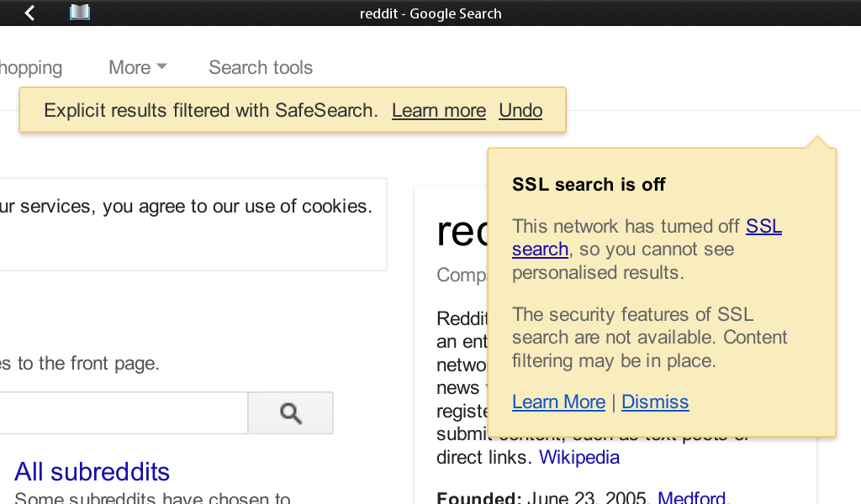Click the SSL search is off heading
This screenshot has height=504, width=861.
[589, 184]
